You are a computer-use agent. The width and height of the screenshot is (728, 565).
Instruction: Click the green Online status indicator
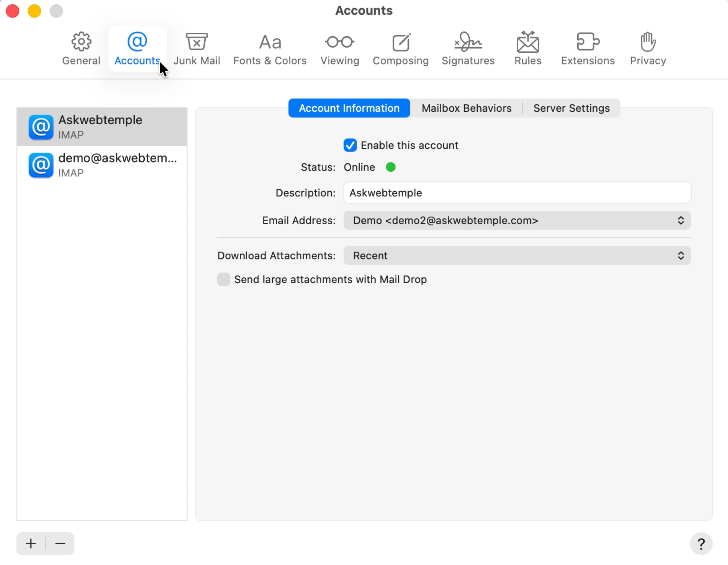tap(391, 167)
